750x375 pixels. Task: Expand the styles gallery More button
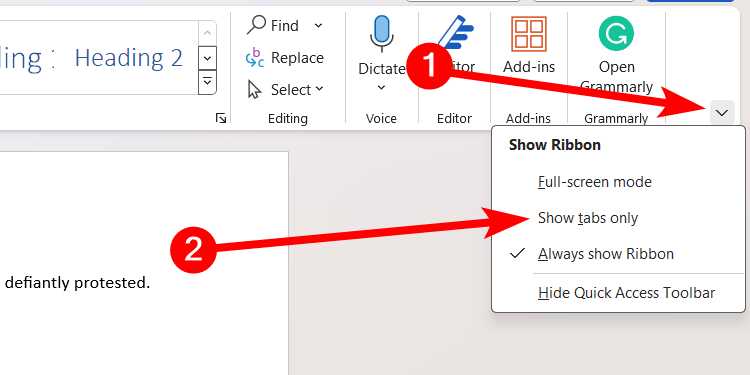pos(207,82)
